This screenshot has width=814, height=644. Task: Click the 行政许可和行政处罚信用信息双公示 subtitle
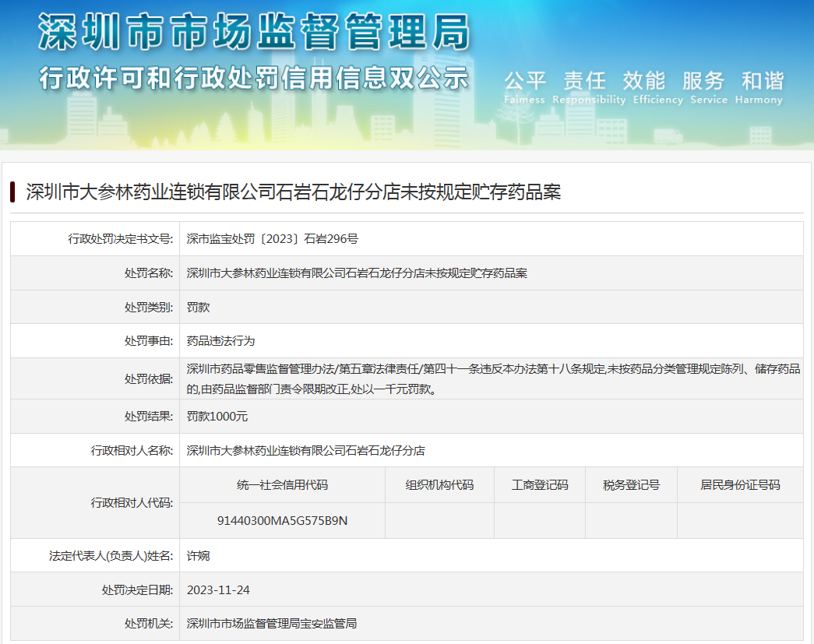(x=254, y=79)
